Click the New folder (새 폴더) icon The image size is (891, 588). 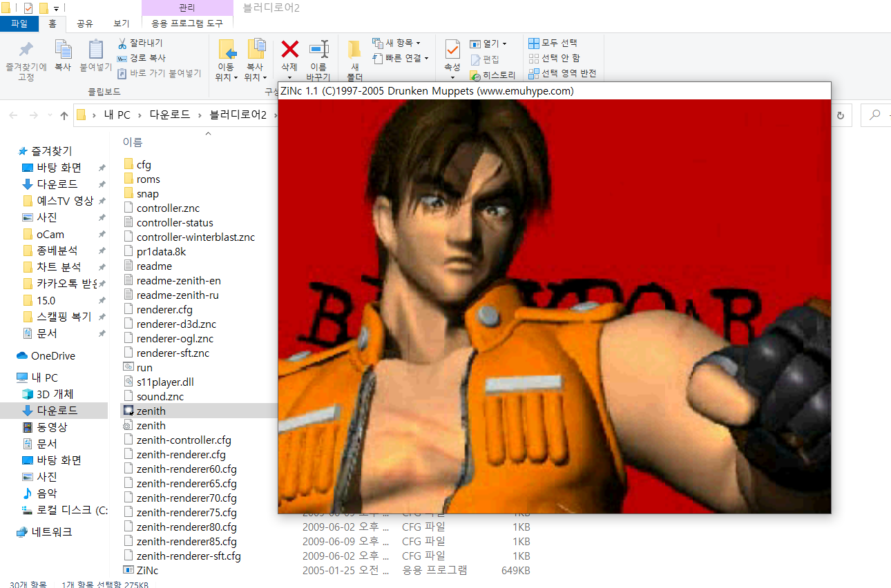[354, 50]
